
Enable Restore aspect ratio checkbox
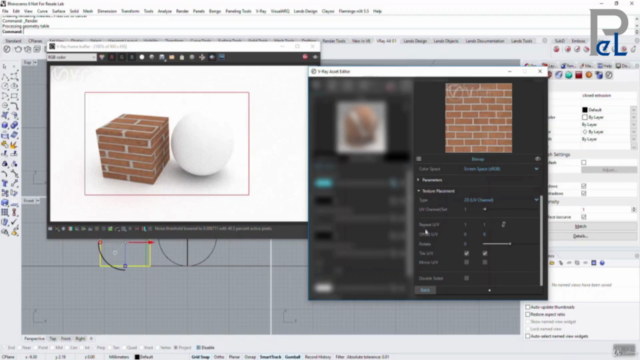528,314
